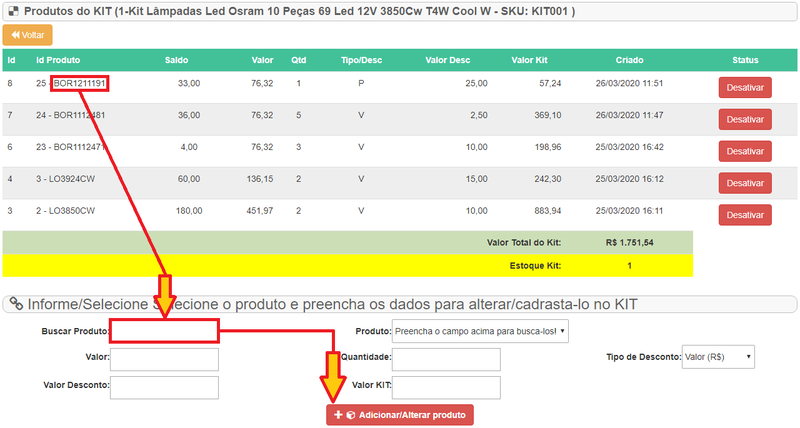Click the total value R$ 1.751,54
This screenshot has width=800, height=428.
coord(630,243)
